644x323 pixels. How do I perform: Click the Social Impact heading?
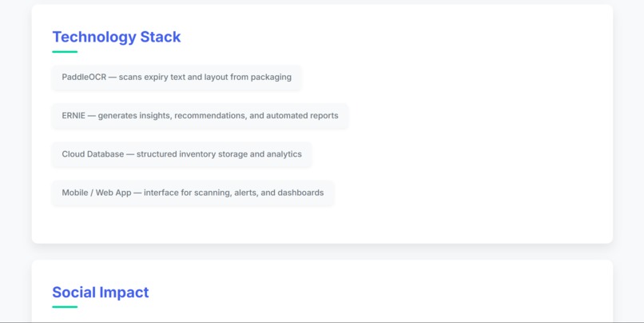click(x=100, y=292)
